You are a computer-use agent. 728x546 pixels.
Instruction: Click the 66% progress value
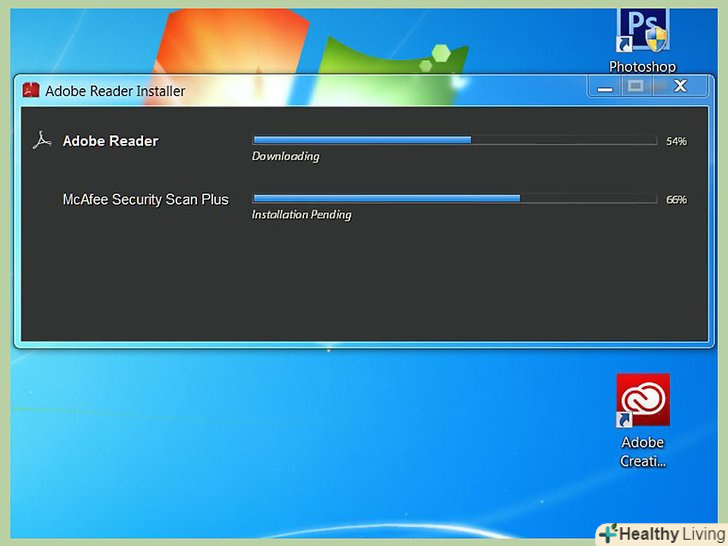click(676, 200)
